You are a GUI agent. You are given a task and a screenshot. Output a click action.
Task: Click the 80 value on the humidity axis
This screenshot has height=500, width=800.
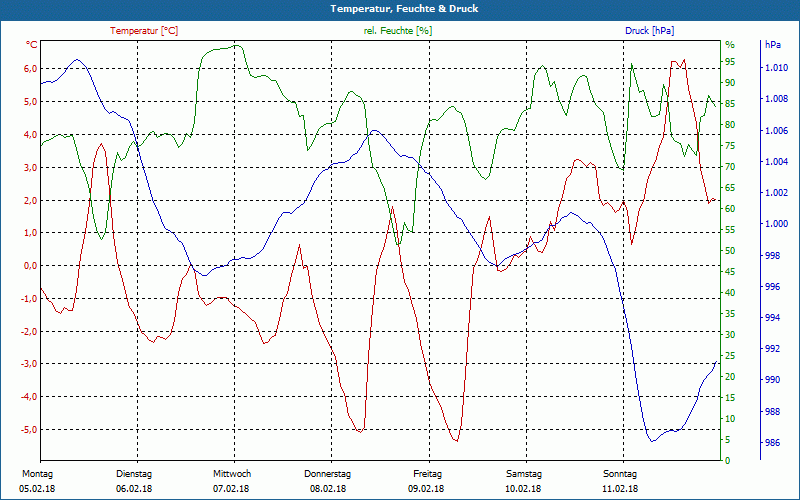pyautogui.click(x=730, y=125)
